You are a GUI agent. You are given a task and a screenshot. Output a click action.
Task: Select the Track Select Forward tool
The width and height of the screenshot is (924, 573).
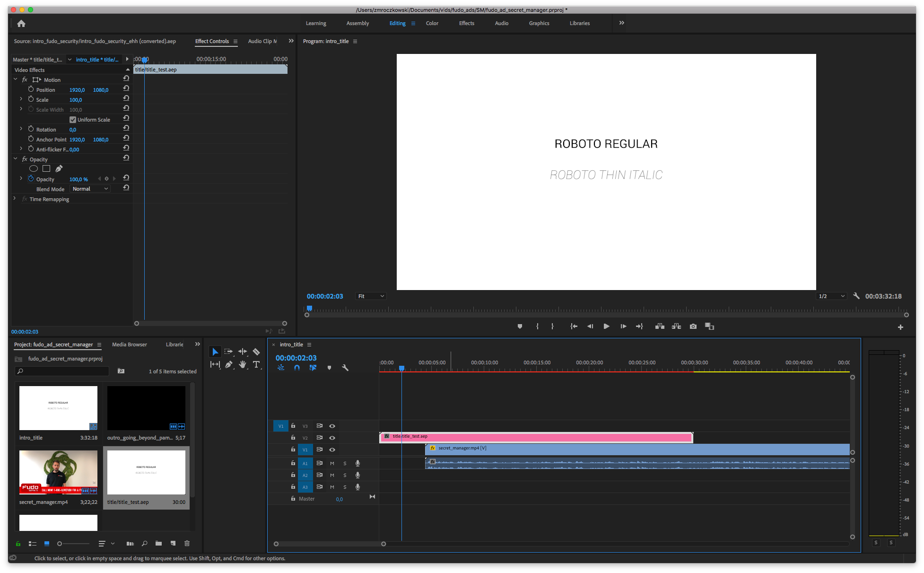[x=229, y=352]
